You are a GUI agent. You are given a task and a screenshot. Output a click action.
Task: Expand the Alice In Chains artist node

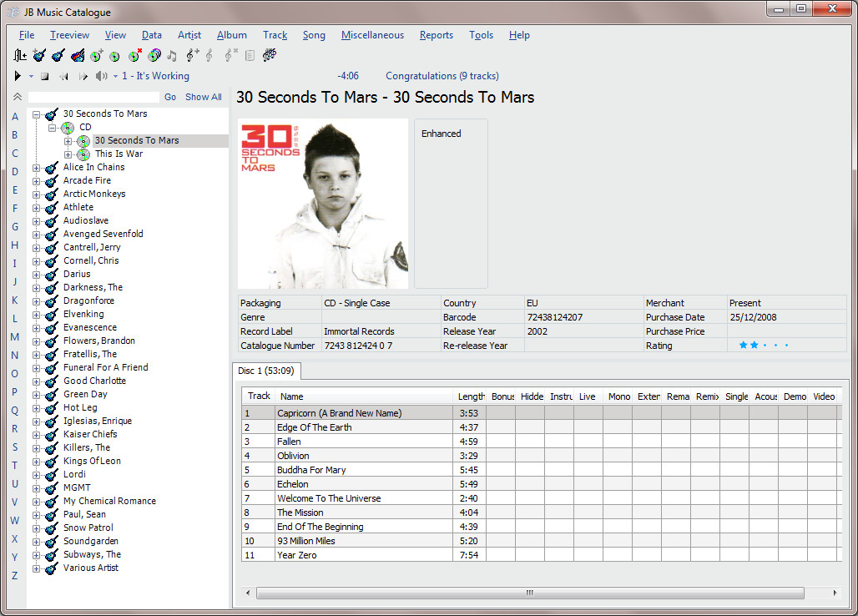tap(36, 168)
